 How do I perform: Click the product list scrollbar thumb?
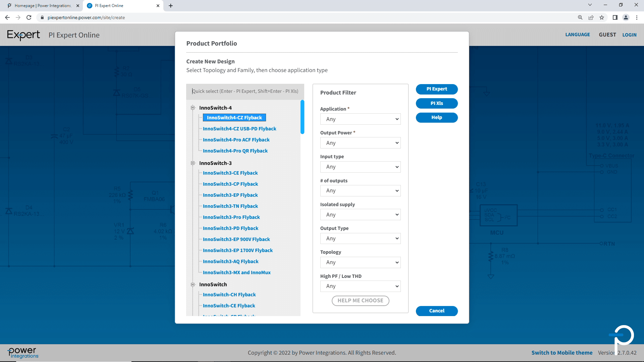pos(302,117)
